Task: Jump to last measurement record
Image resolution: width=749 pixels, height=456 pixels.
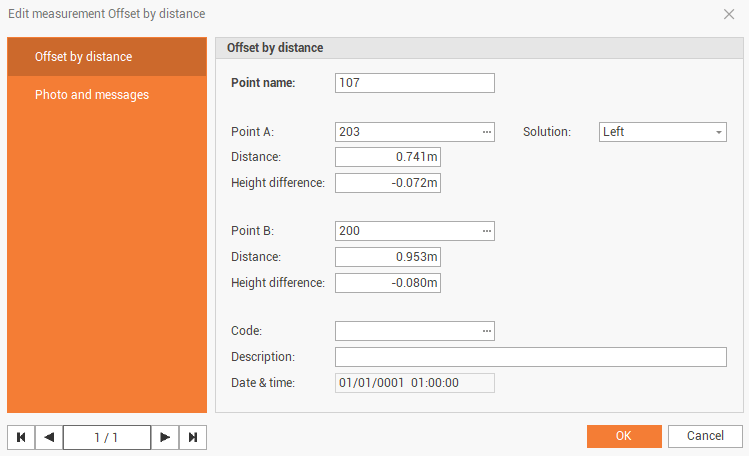Action: click(x=193, y=437)
